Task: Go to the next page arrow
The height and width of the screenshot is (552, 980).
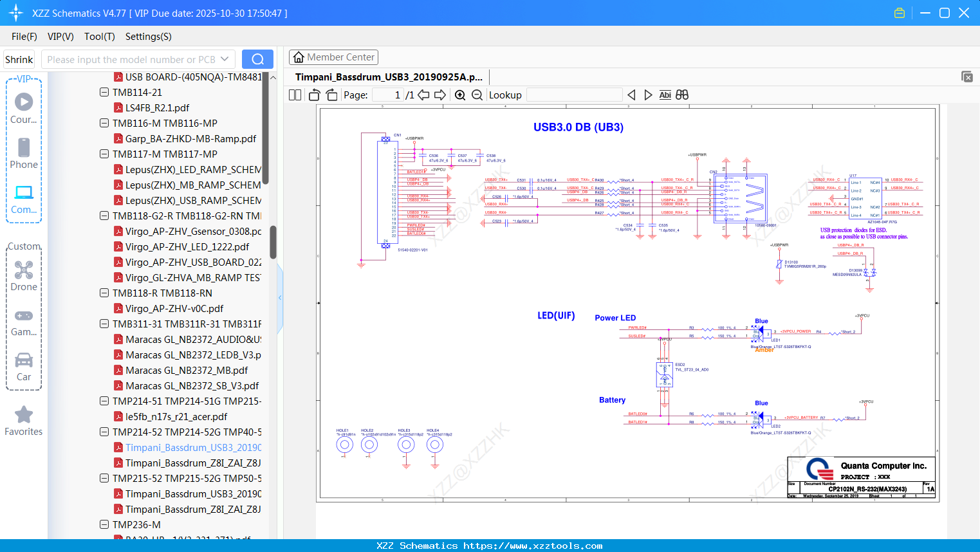Action: point(440,95)
